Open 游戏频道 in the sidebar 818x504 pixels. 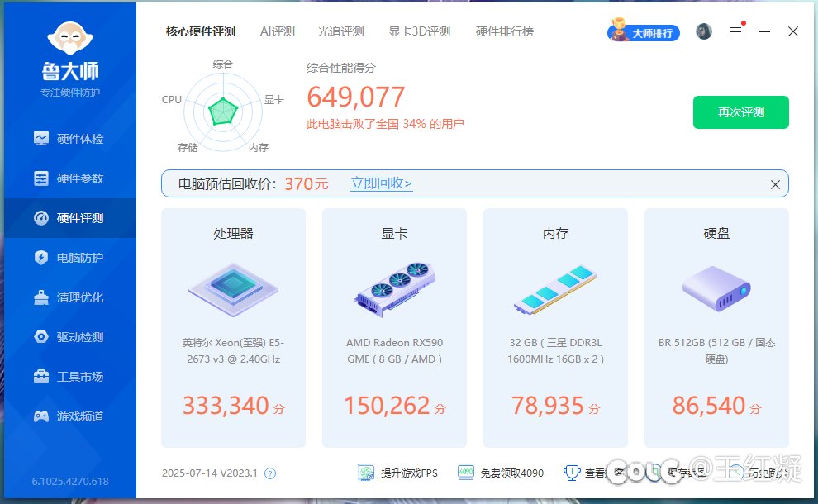69,416
